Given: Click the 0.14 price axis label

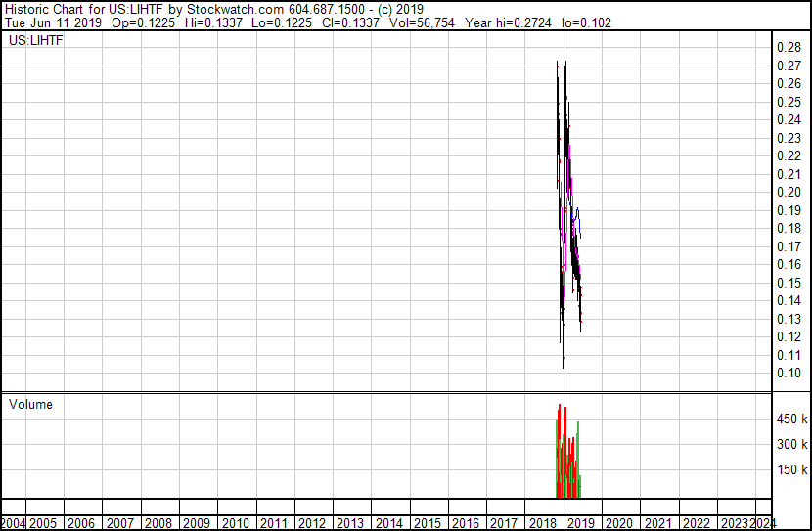Looking at the screenshot, I should pos(789,300).
